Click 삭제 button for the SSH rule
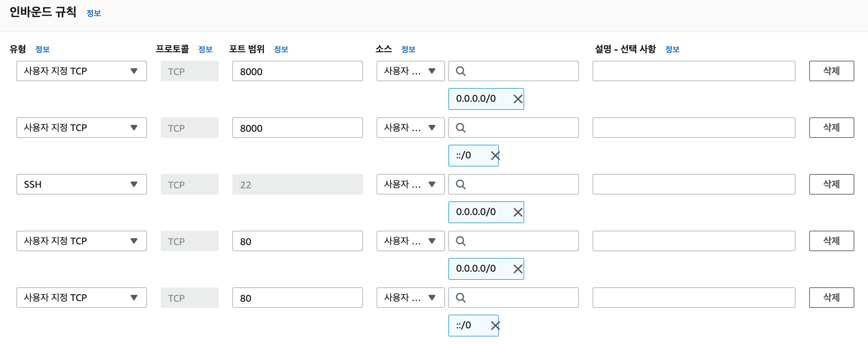Screen dimensions: 868x344 tap(831, 184)
